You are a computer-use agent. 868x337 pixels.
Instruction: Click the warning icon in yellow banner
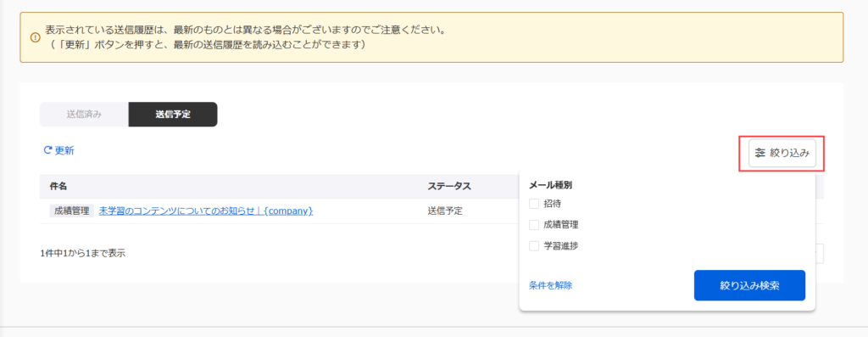(x=35, y=37)
